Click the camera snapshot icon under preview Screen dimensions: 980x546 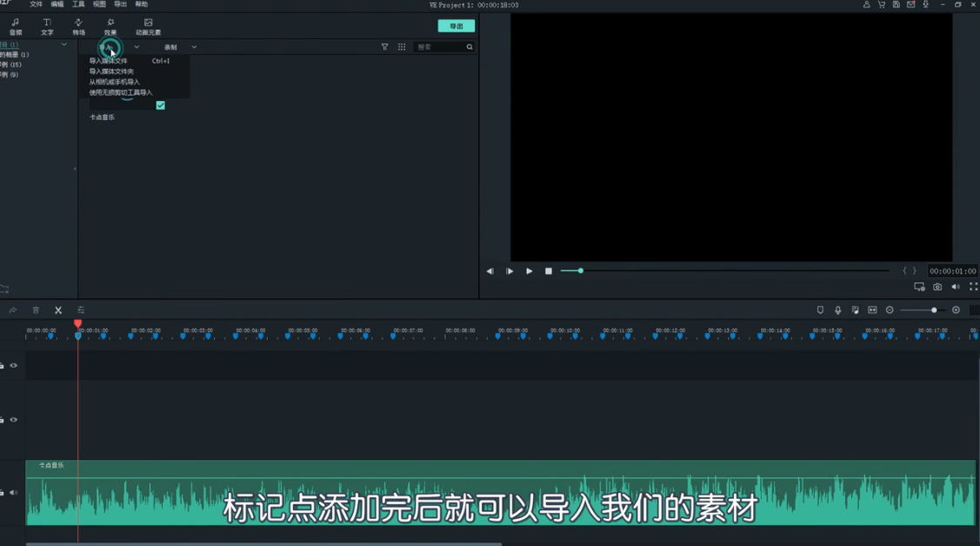click(937, 286)
